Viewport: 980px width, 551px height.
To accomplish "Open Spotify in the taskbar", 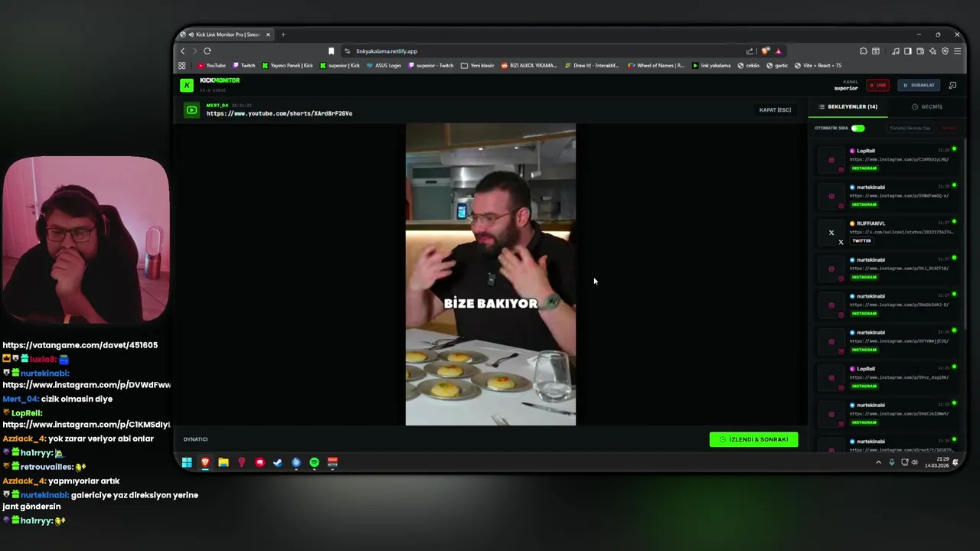I will click(x=314, y=462).
